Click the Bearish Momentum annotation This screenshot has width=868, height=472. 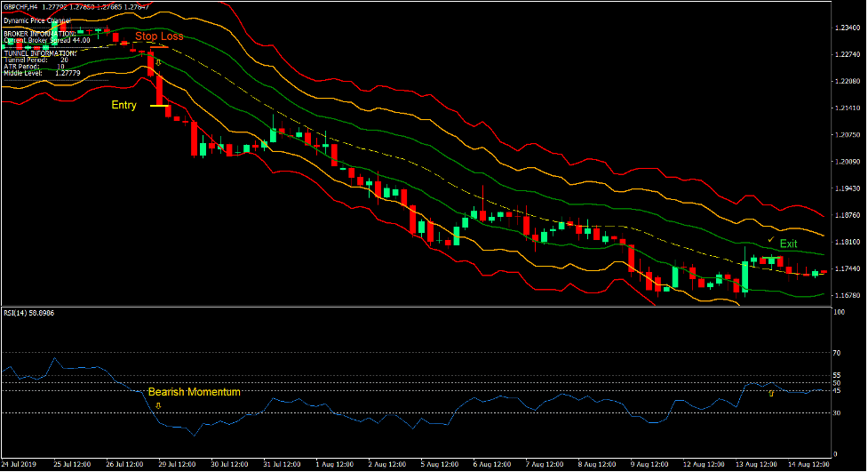pyautogui.click(x=194, y=391)
